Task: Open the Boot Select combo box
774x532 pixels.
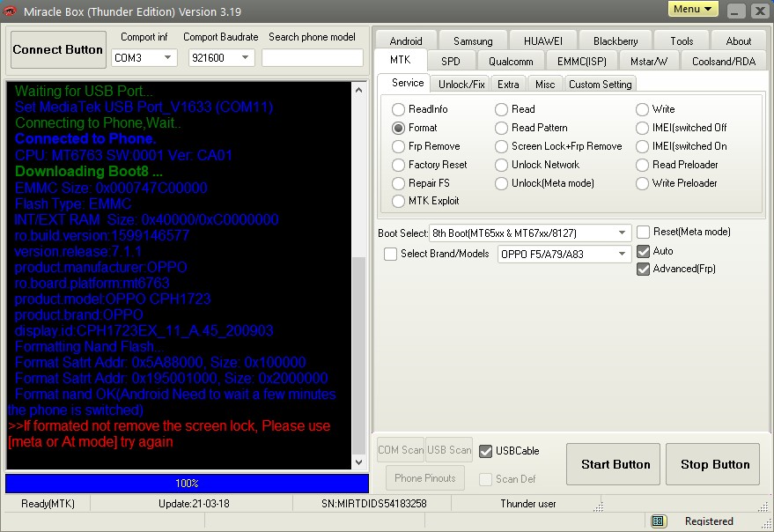Action: pyautogui.click(x=530, y=233)
